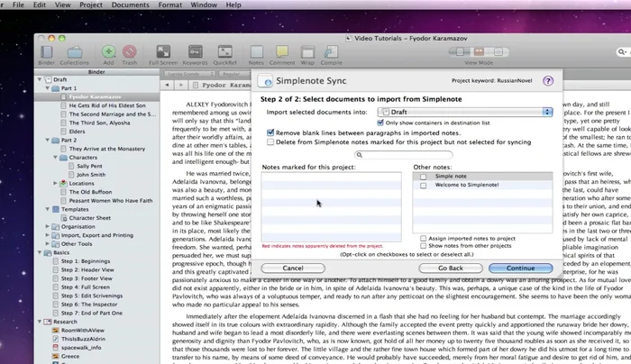Open the Help menu
The image size is (631, 364).
click(233, 5)
